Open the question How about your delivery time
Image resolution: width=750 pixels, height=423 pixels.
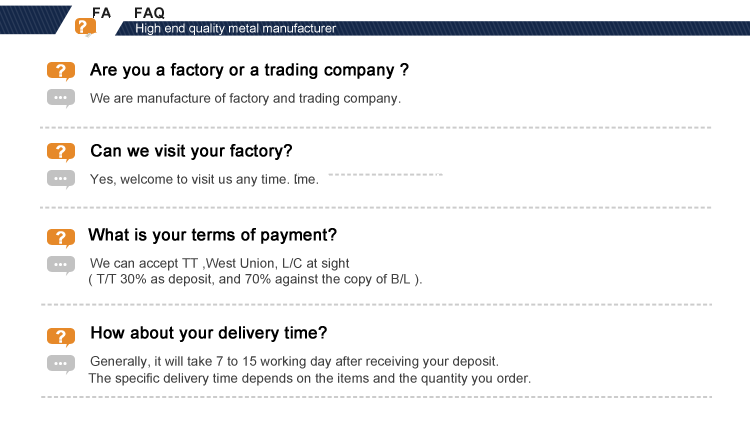pyautogui.click(x=209, y=333)
